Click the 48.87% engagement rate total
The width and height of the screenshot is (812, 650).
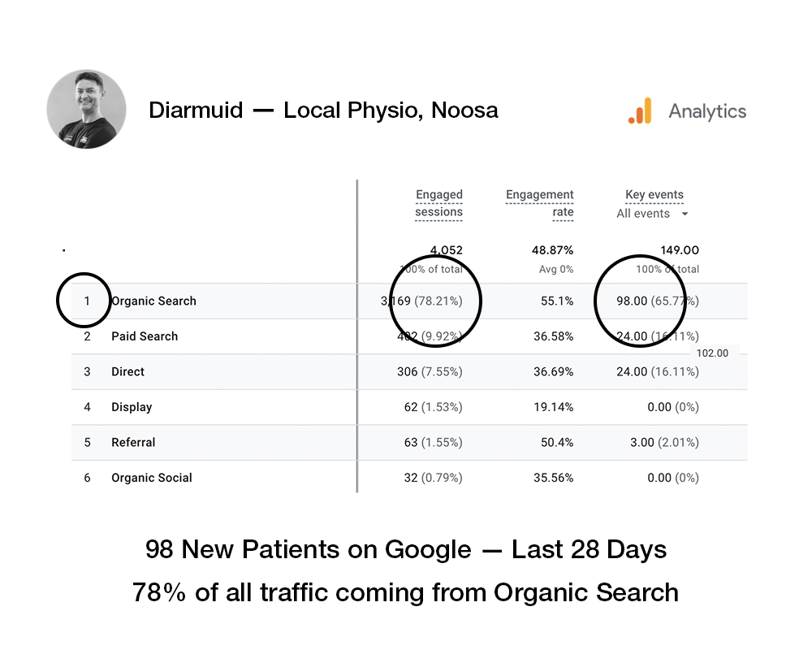[553, 250]
